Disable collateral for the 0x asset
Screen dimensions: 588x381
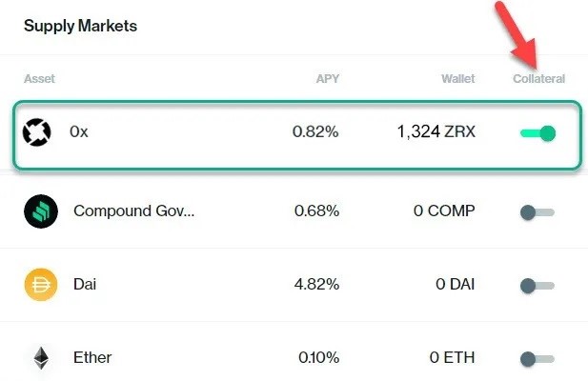click(x=537, y=133)
